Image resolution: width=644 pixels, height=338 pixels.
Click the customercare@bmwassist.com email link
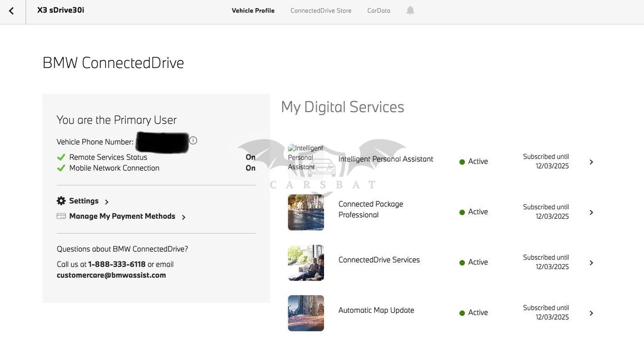point(111,275)
